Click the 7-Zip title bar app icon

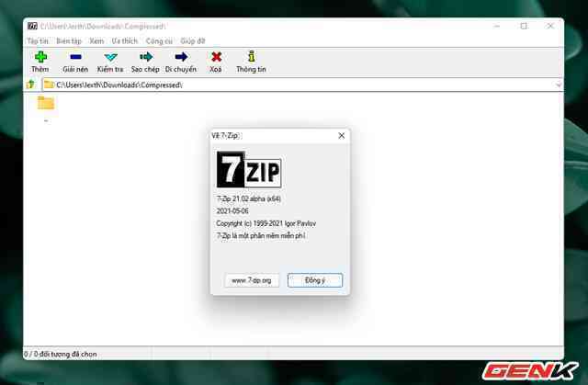[32, 27]
